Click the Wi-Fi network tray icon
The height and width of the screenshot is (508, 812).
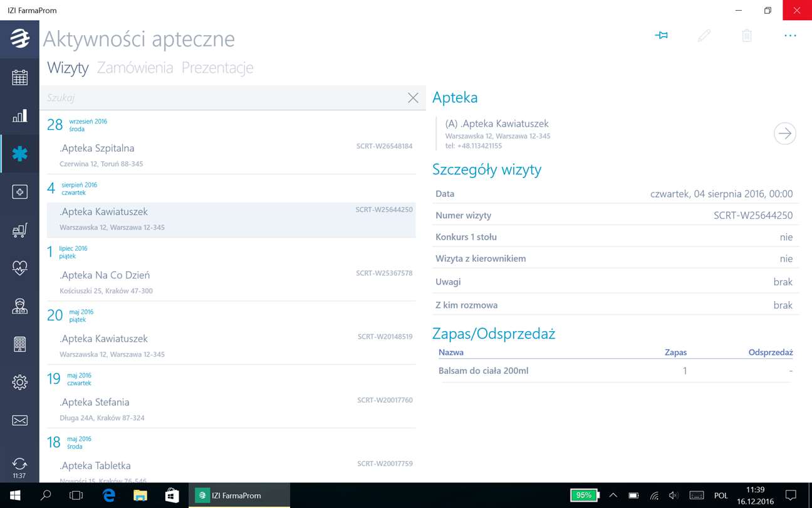(x=653, y=495)
